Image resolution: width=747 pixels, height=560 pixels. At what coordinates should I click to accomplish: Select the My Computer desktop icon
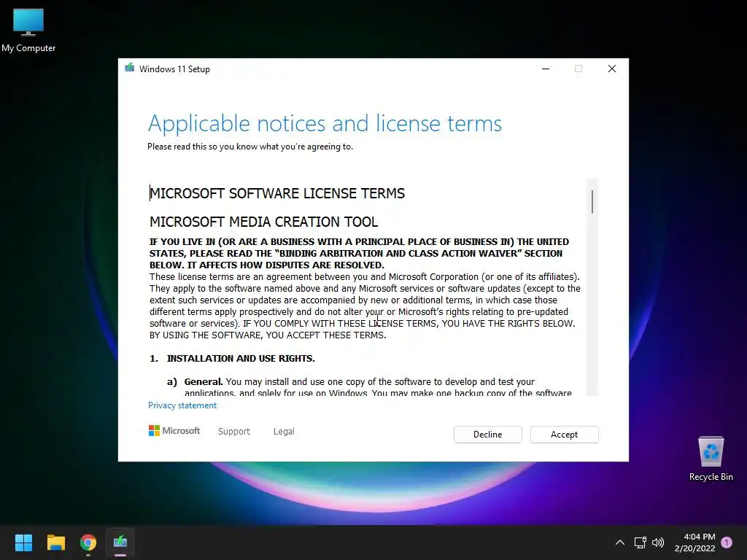click(28, 31)
